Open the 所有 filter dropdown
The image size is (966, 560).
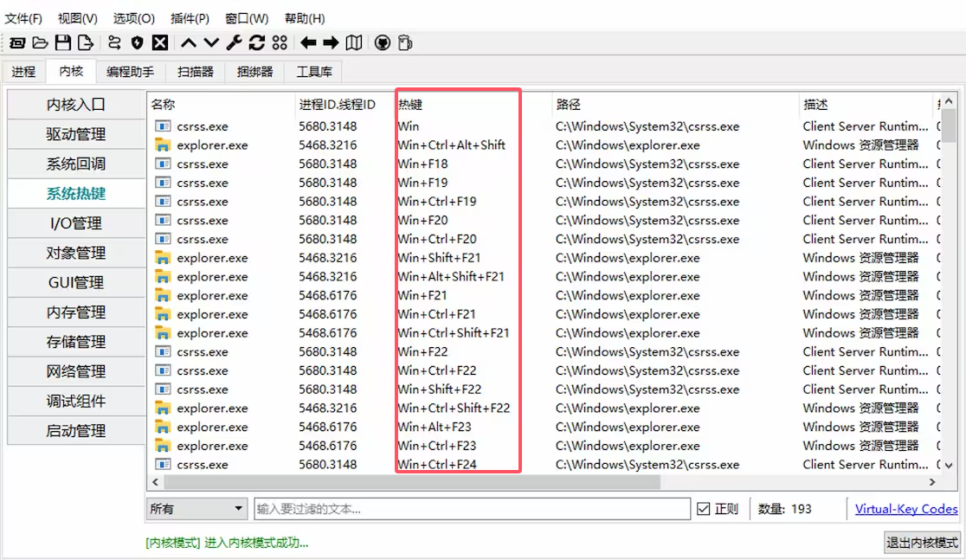196,509
